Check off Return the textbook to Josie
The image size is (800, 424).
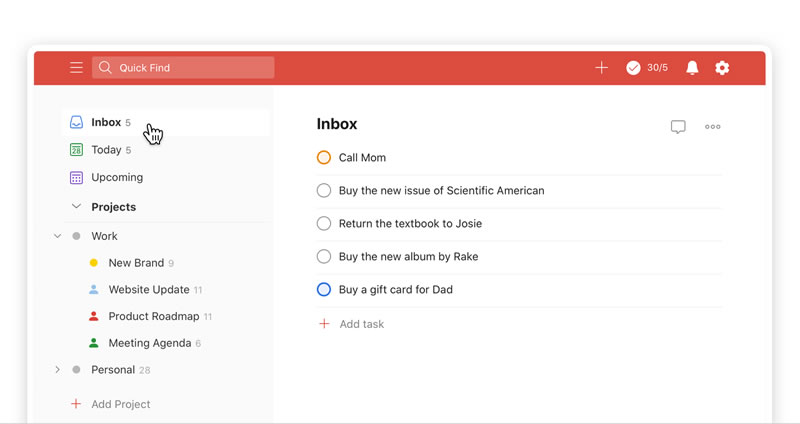coord(323,224)
